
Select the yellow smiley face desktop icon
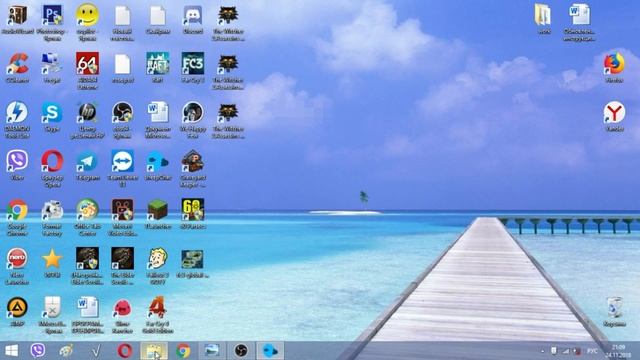(x=87, y=16)
